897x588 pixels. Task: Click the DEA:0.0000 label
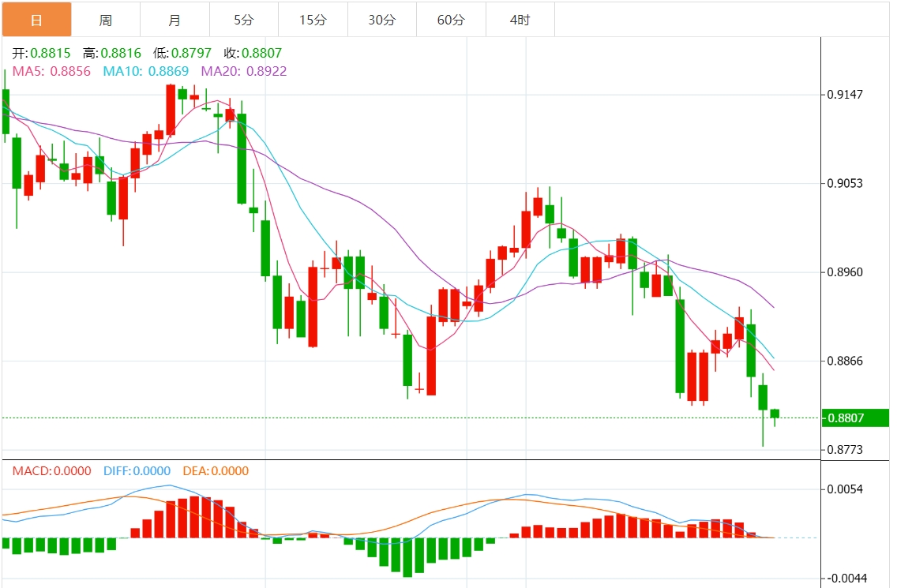point(216,470)
